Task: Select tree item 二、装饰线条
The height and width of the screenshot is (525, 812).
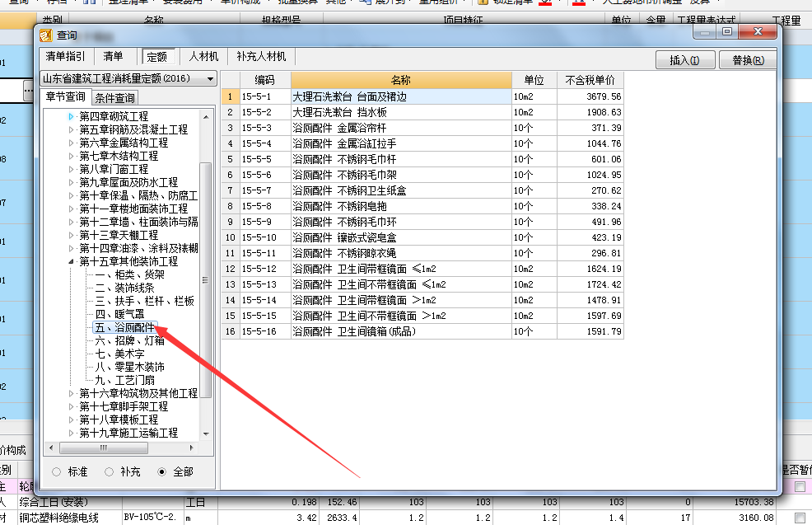Action: (x=125, y=288)
